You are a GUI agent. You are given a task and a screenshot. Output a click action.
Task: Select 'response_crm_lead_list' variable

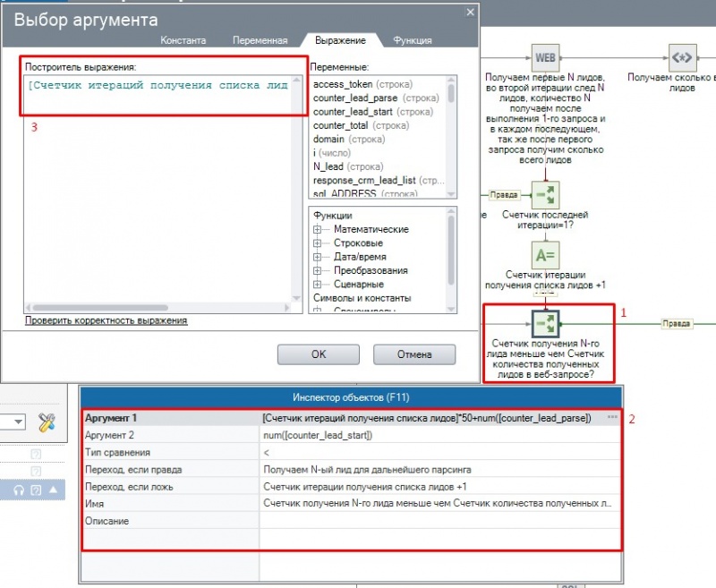(379, 180)
